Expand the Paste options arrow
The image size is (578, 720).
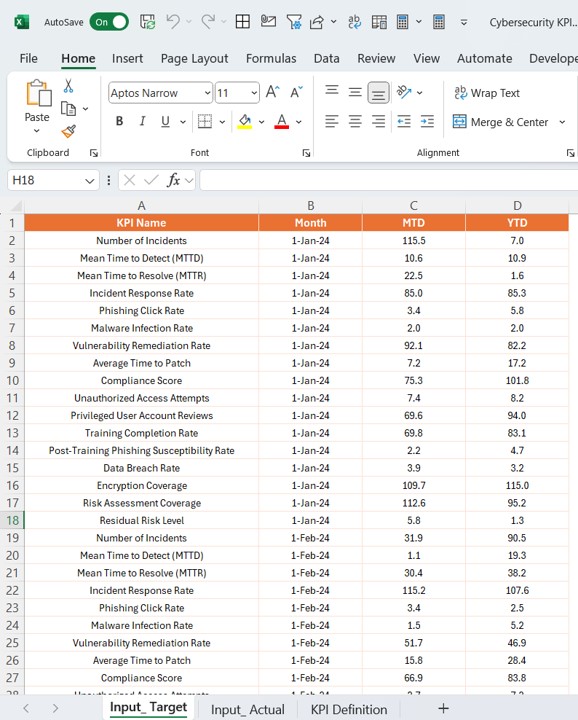pyautogui.click(x=37, y=131)
